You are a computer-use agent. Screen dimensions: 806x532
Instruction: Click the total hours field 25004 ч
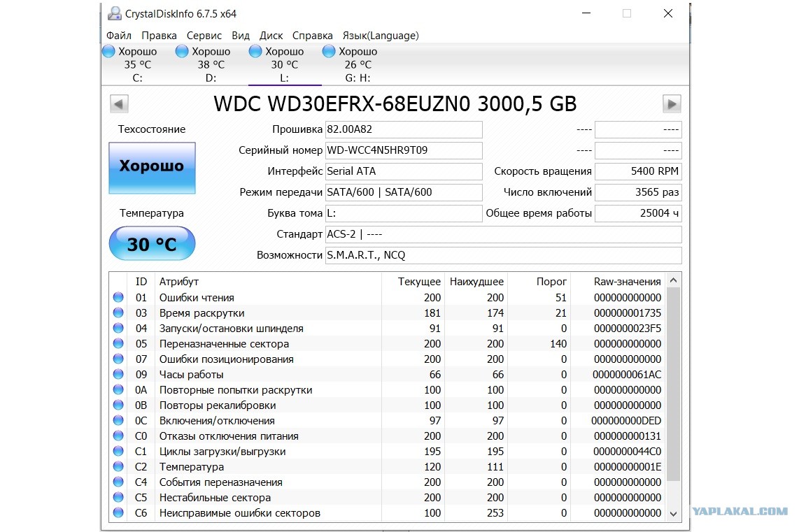click(x=638, y=213)
